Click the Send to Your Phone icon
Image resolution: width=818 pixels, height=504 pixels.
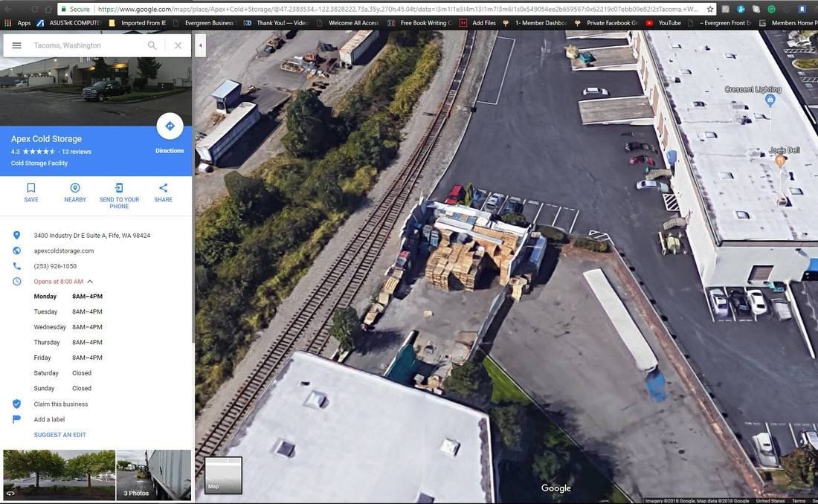pos(118,187)
